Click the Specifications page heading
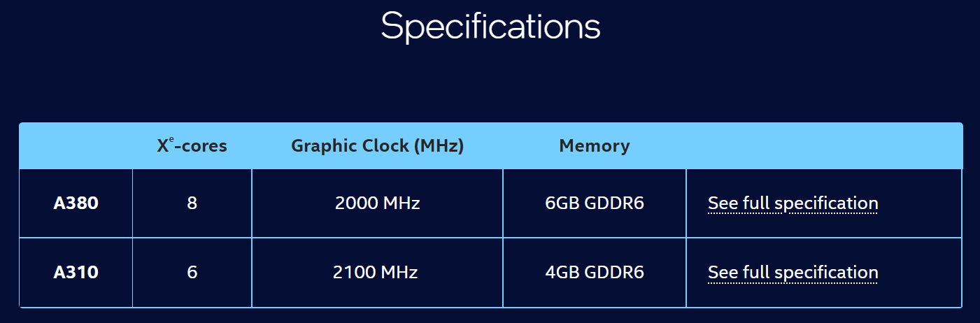Viewport: 980px width, 323px height. click(490, 27)
